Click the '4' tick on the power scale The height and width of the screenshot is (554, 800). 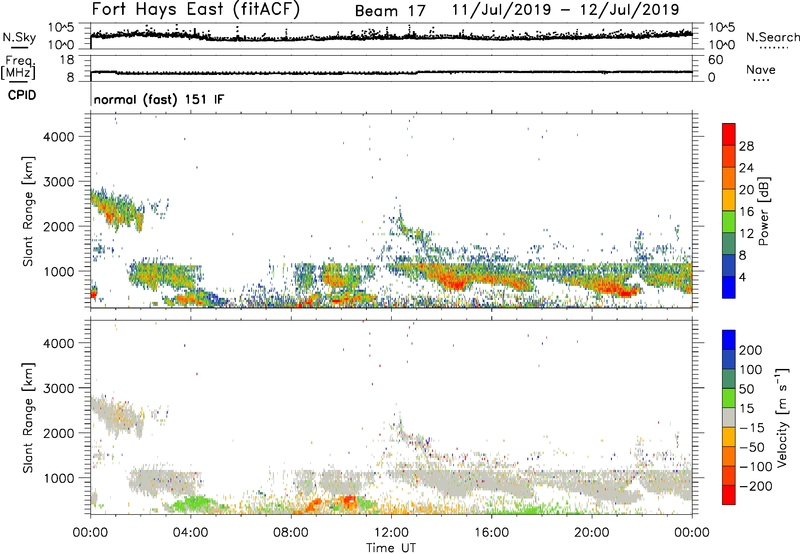[x=743, y=277]
